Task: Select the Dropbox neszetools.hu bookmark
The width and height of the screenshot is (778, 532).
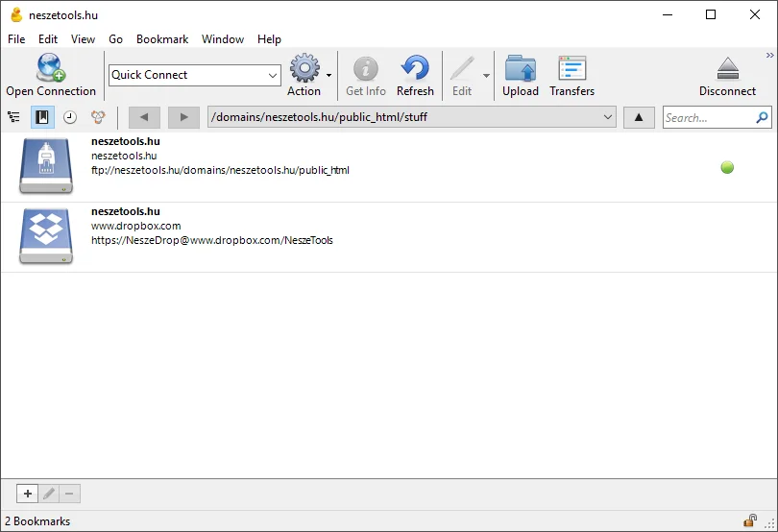Action: pyautogui.click(x=389, y=237)
